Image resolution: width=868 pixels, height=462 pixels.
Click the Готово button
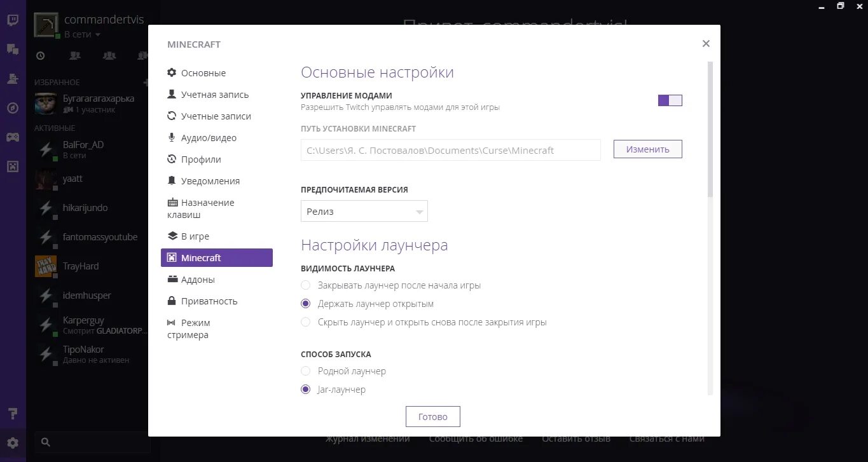click(x=433, y=417)
